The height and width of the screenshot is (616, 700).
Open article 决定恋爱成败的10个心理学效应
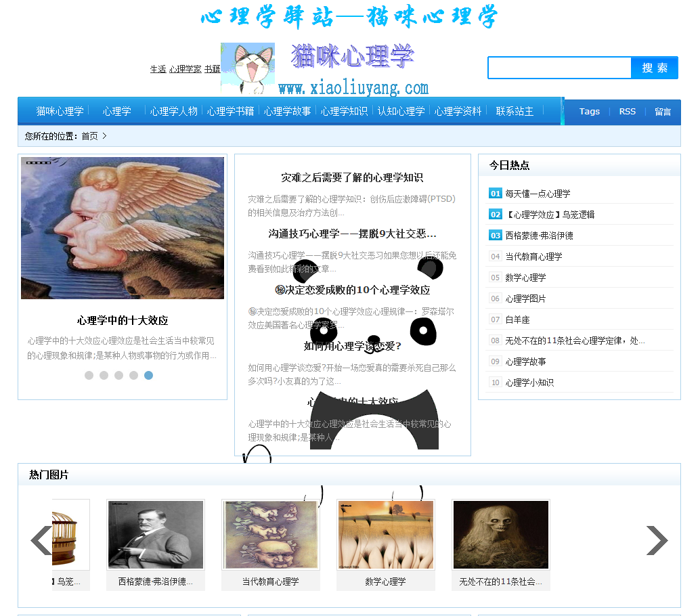click(x=352, y=290)
